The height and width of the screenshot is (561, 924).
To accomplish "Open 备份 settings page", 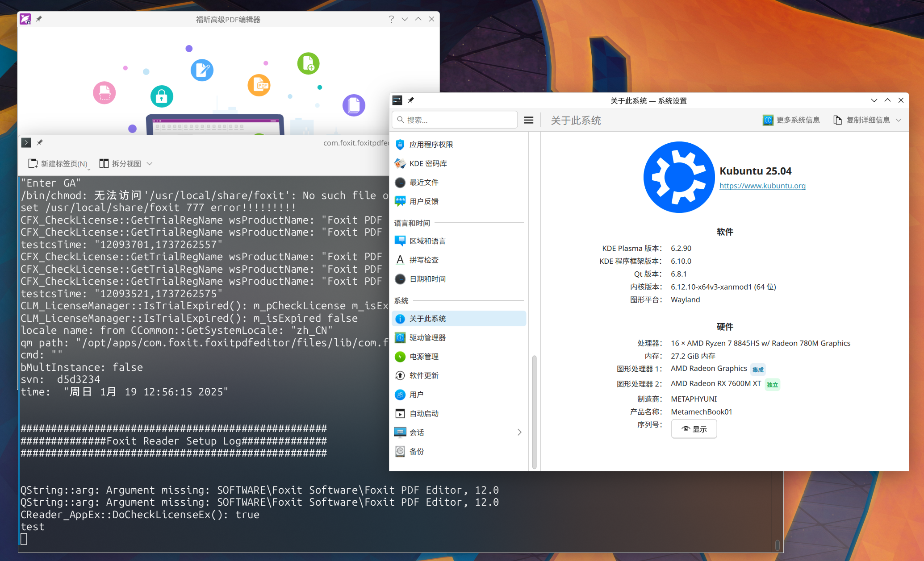I will tap(459, 451).
